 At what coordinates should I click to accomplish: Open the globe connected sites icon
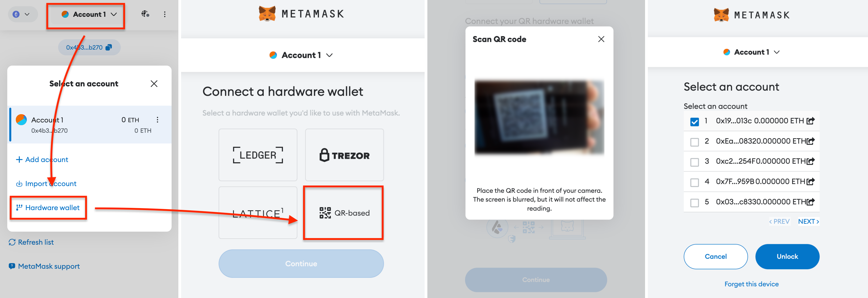click(145, 14)
